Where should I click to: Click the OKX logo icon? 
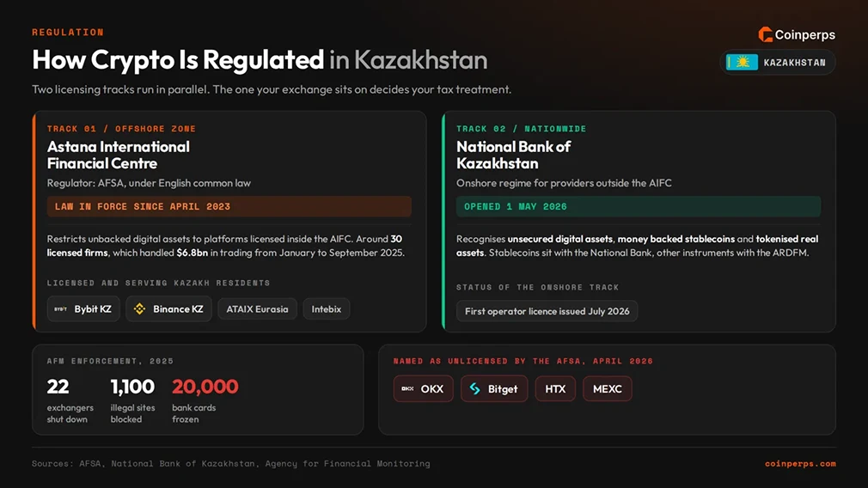(407, 389)
